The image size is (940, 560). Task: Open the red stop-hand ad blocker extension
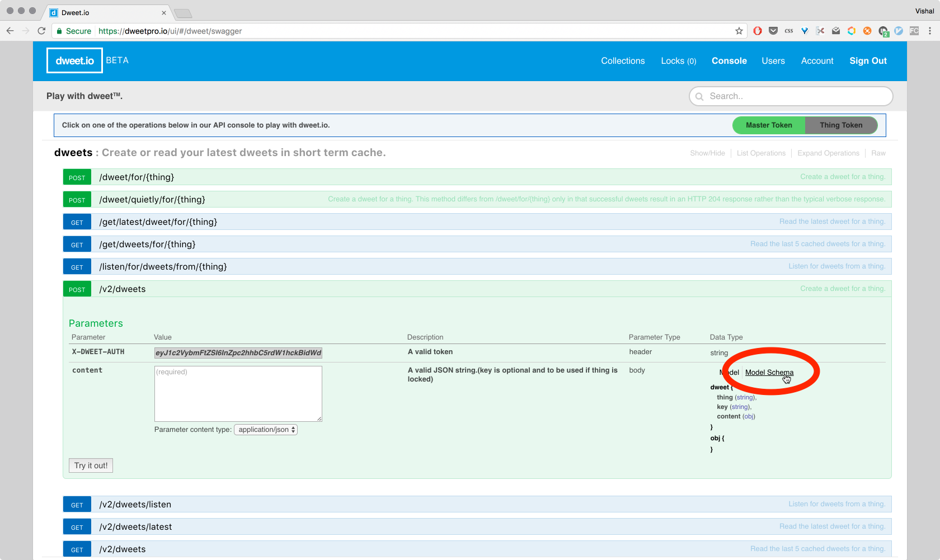758,31
